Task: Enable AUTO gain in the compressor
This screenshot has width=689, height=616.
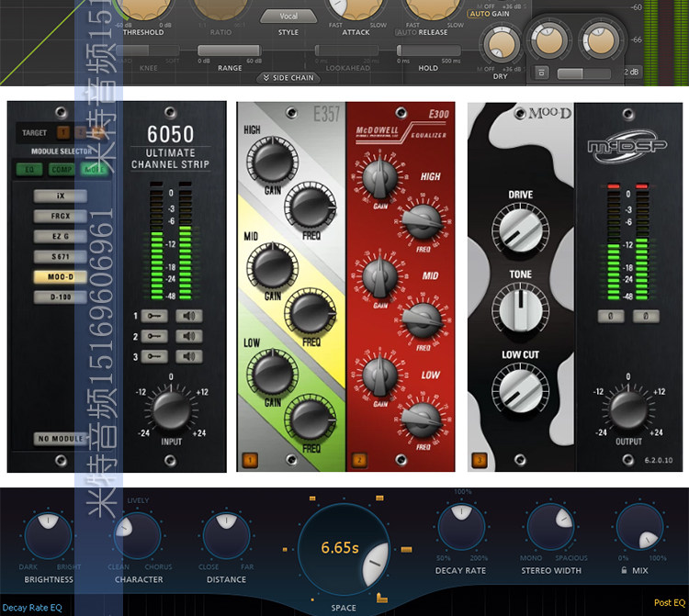Action: (480, 14)
